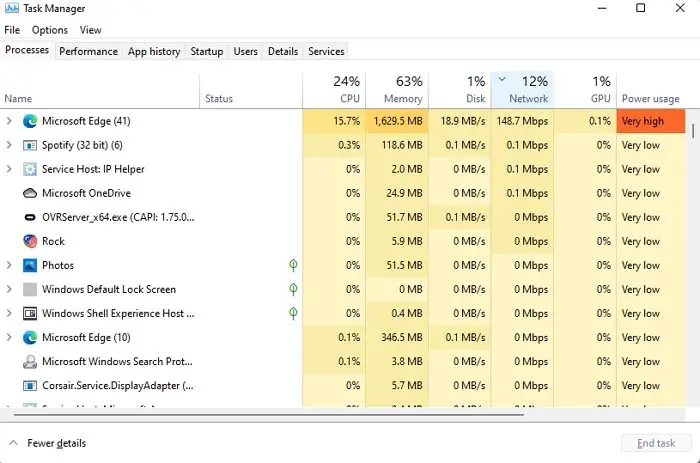Click the Windows Default Lock Screen icon
This screenshot has height=463, width=700.
pyautogui.click(x=30, y=289)
